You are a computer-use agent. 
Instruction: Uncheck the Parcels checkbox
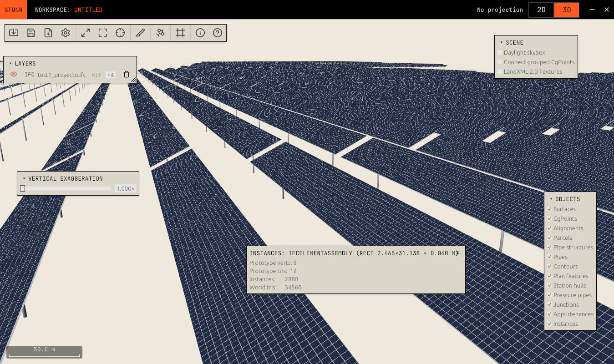tap(550, 238)
